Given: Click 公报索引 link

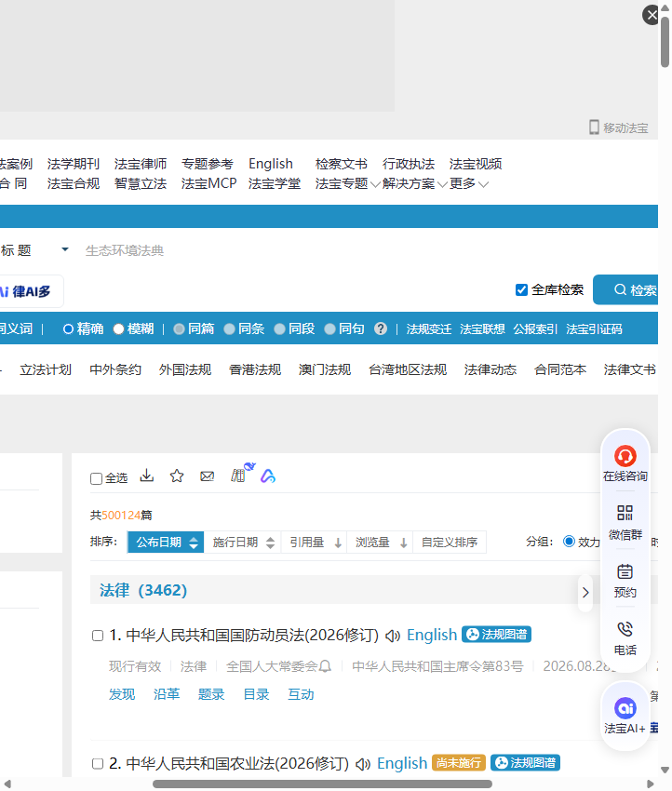Looking at the screenshot, I should pyautogui.click(x=535, y=328).
